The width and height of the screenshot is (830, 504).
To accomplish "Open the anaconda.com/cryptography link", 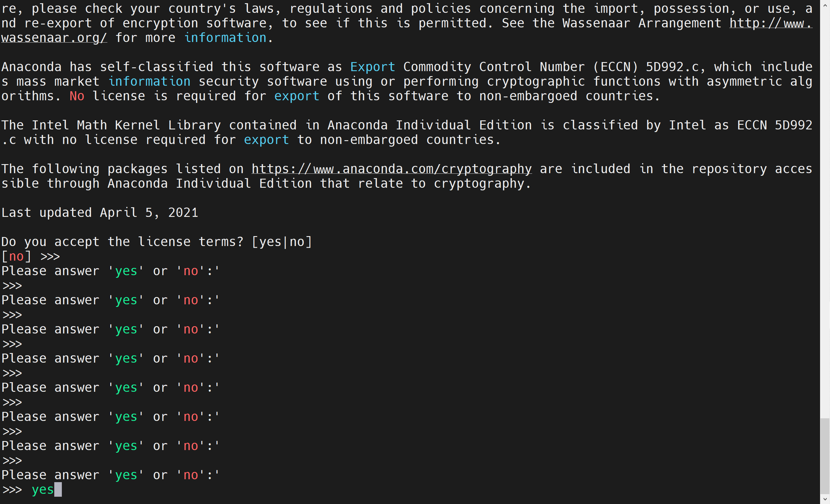I will (392, 169).
